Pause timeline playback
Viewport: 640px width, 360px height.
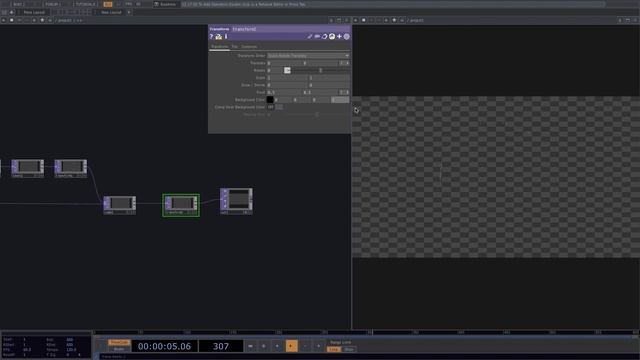[264, 346]
